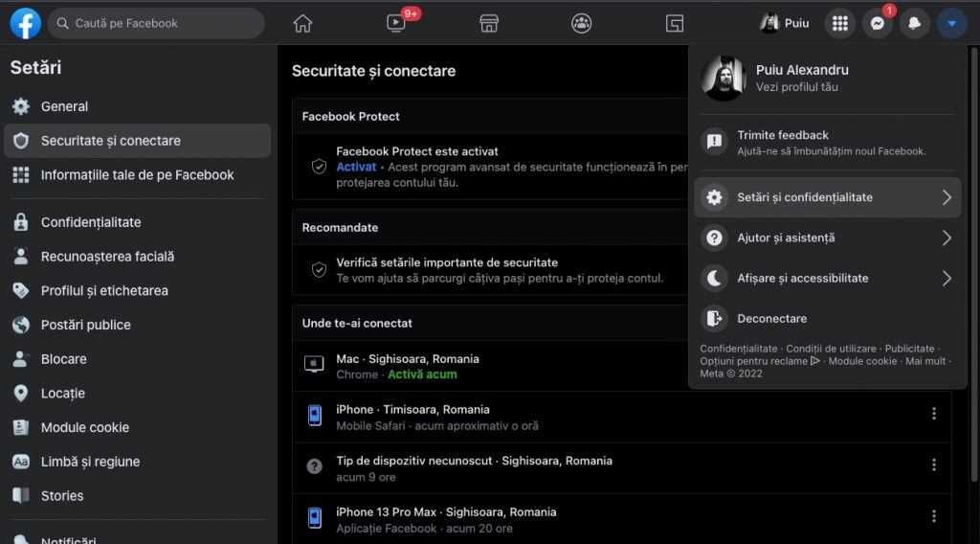Open Limbă și regiune settings

(90, 462)
